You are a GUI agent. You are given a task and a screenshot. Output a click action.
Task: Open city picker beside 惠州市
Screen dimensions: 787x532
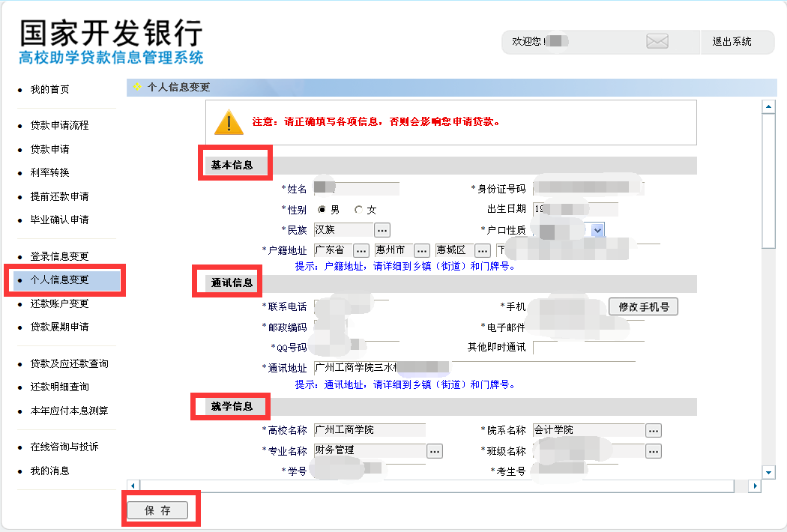pos(422,250)
